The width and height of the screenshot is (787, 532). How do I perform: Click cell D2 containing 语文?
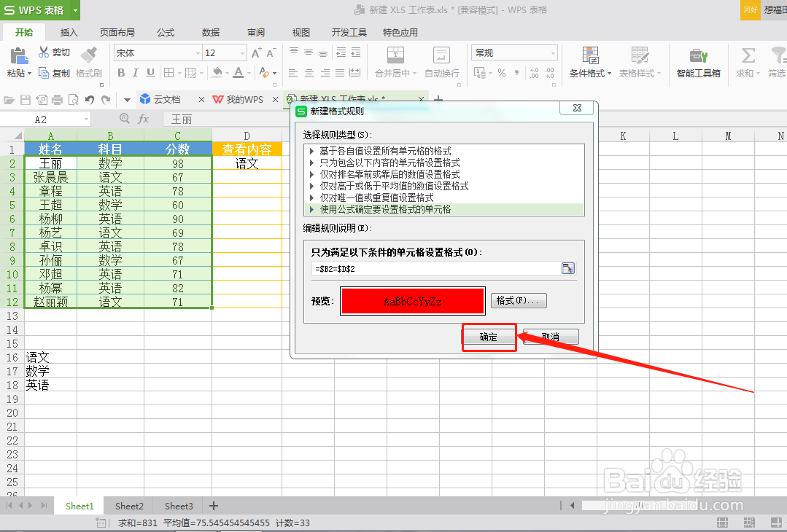pos(247,163)
